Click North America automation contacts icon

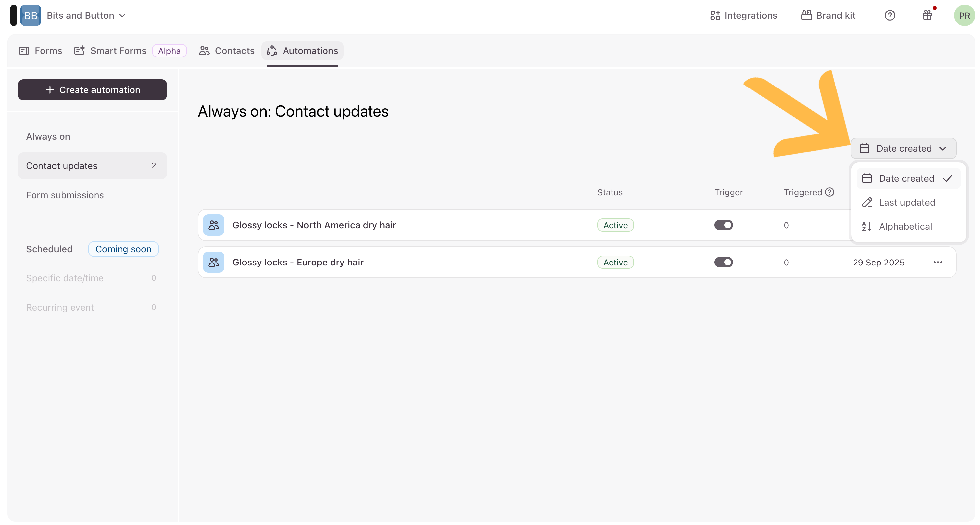213,225
